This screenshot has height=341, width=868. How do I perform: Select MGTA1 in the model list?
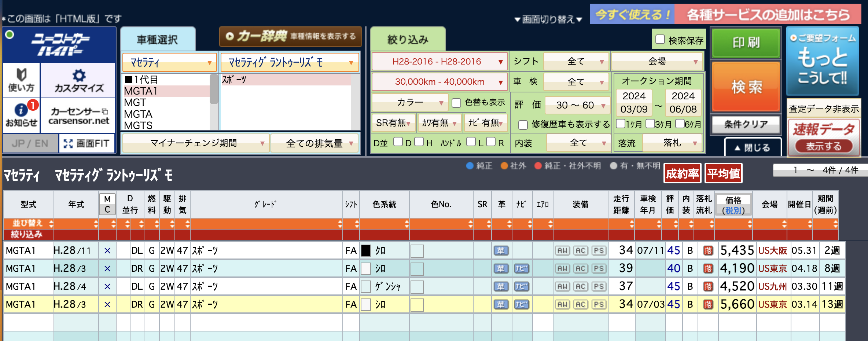click(x=166, y=91)
